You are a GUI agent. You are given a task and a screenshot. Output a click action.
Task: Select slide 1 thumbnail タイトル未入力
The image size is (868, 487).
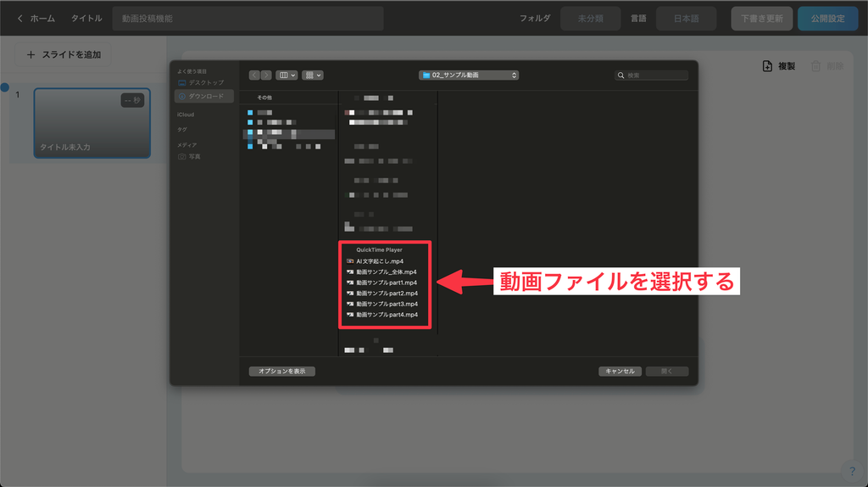click(92, 123)
